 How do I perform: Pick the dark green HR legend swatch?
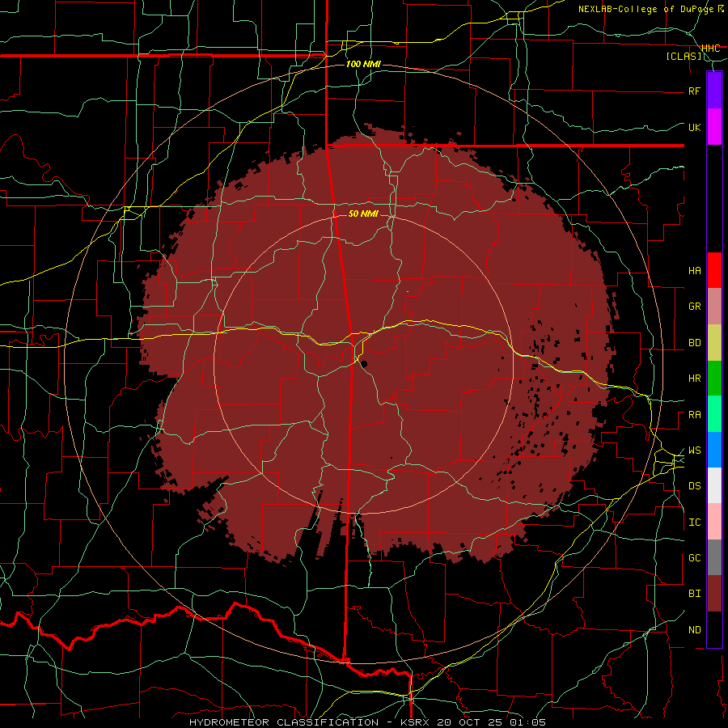coord(714,379)
